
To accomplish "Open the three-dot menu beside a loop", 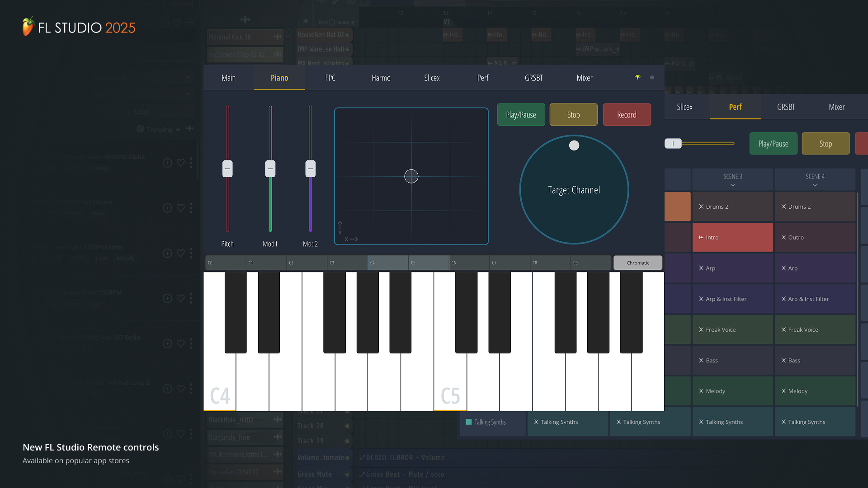I will [191, 163].
